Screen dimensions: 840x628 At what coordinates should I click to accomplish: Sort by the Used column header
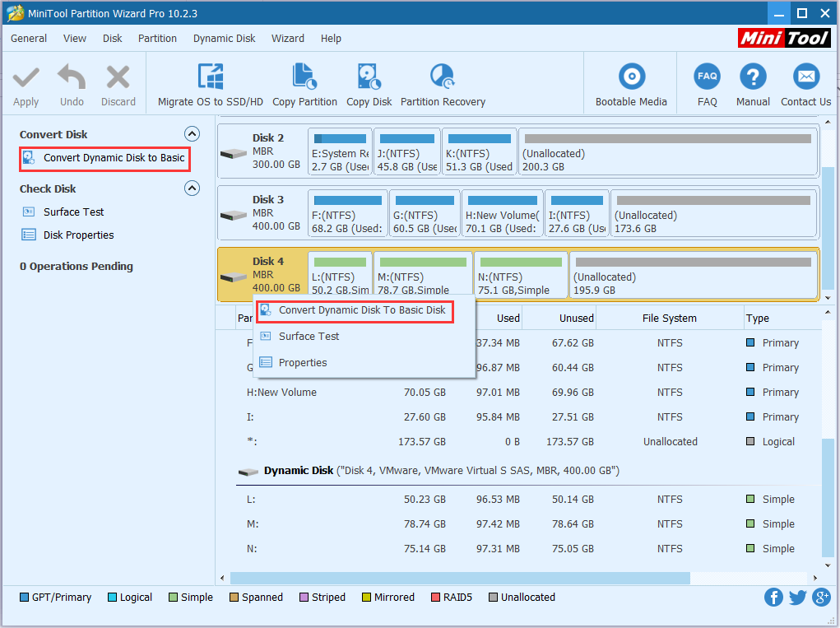[x=499, y=318]
